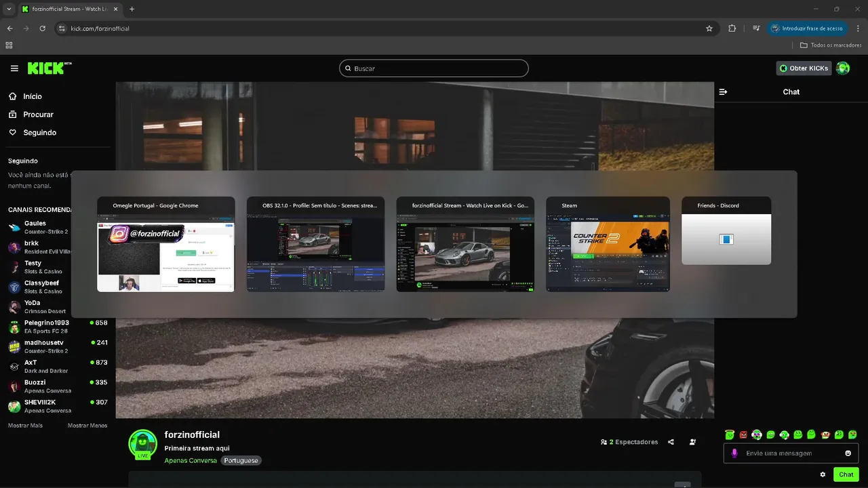Click the browser back button
The image size is (868, 488).
click(x=9, y=28)
